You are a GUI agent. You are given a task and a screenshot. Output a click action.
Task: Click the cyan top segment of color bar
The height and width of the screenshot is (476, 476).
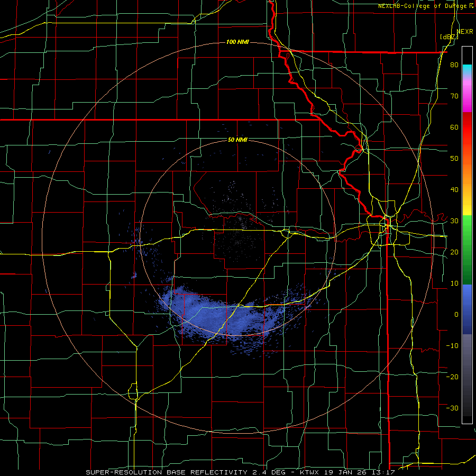pos(467,69)
